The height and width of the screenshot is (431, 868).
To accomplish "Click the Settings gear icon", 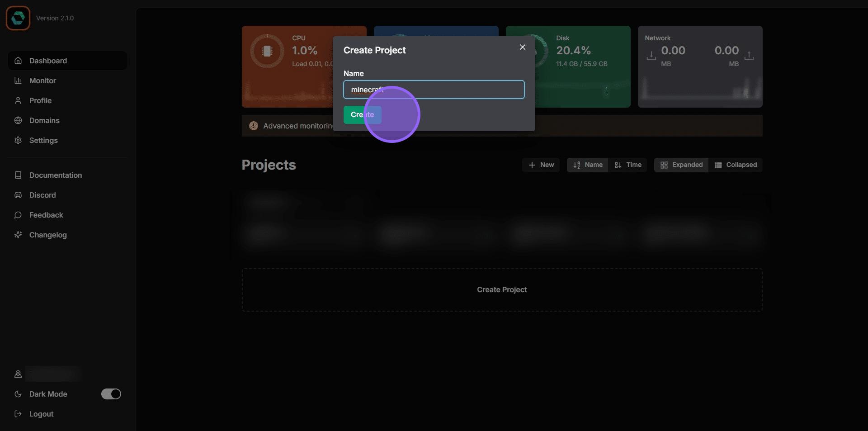I will (18, 140).
